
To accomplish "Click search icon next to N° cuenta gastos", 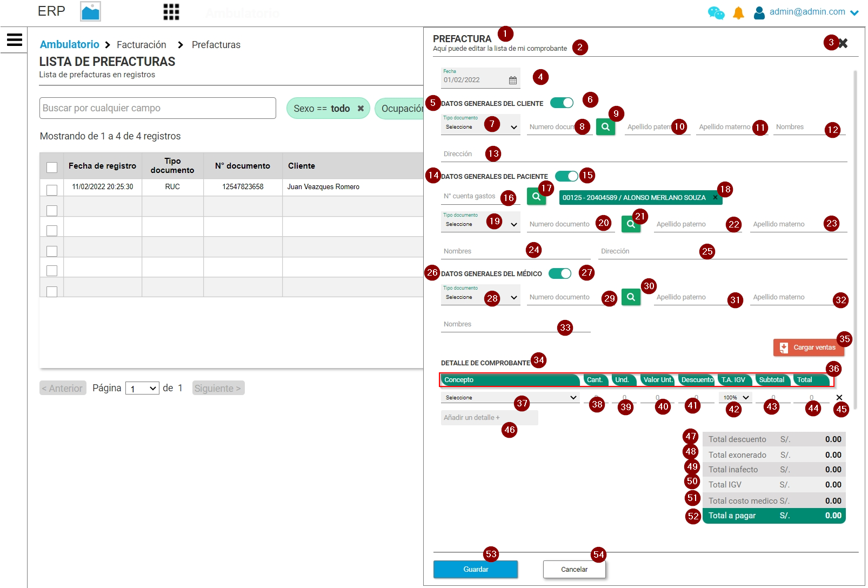I will [x=536, y=197].
